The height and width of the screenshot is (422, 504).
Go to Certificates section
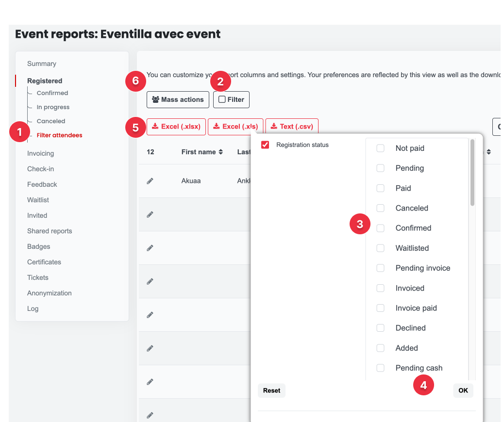coord(44,262)
